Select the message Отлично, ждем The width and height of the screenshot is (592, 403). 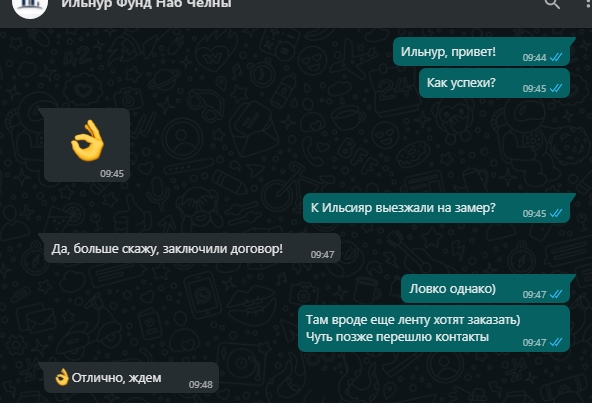point(117,378)
